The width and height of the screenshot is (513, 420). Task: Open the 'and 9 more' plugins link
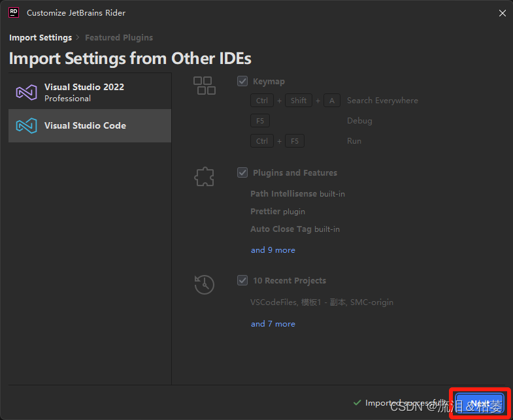point(273,250)
